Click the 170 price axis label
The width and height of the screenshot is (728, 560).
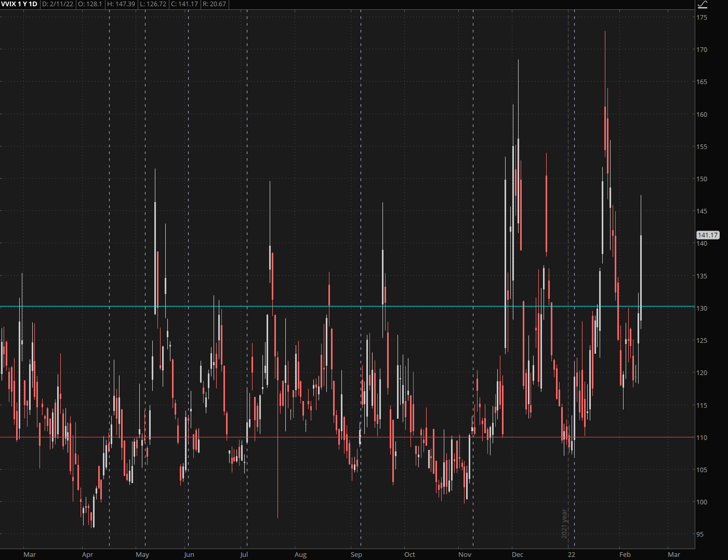(702, 50)
